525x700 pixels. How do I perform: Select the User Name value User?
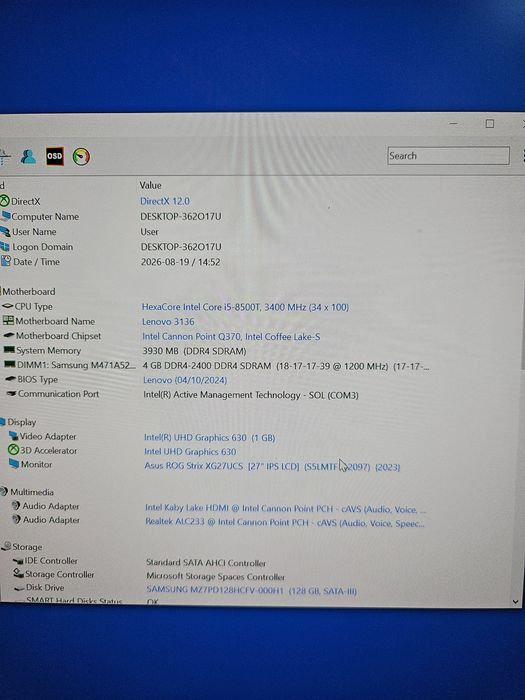click(149, 232)
